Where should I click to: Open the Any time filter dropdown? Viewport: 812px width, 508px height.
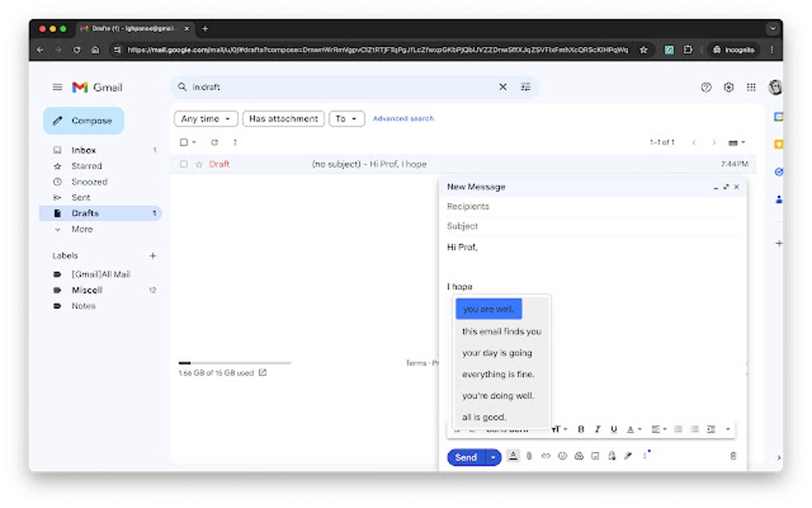(x=205, y=118)
